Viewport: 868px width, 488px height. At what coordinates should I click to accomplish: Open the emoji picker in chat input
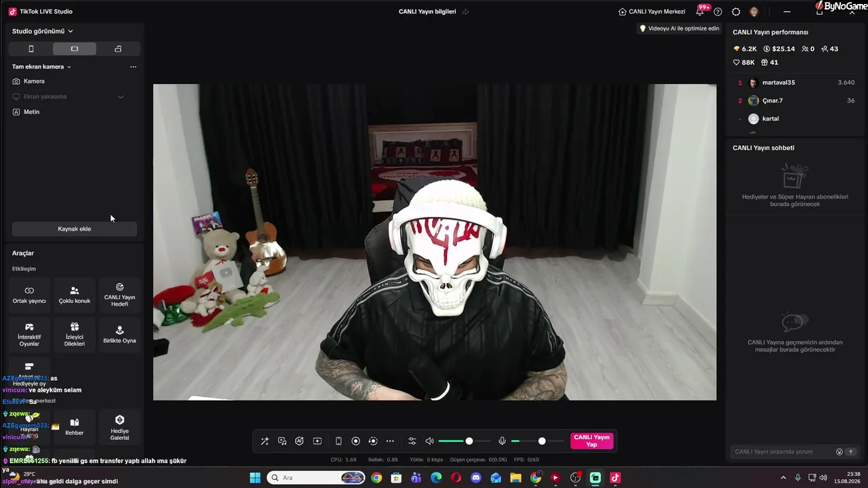click(840, 451)
